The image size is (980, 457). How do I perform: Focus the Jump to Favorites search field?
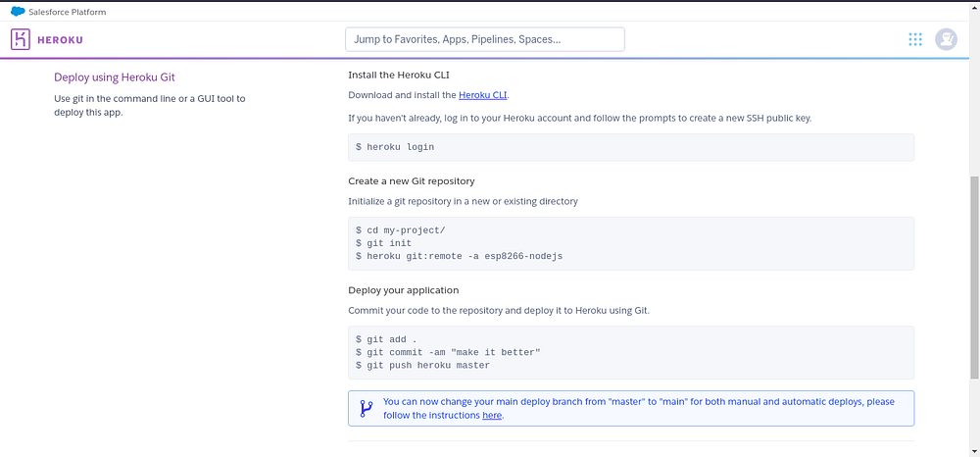(484, 39)
